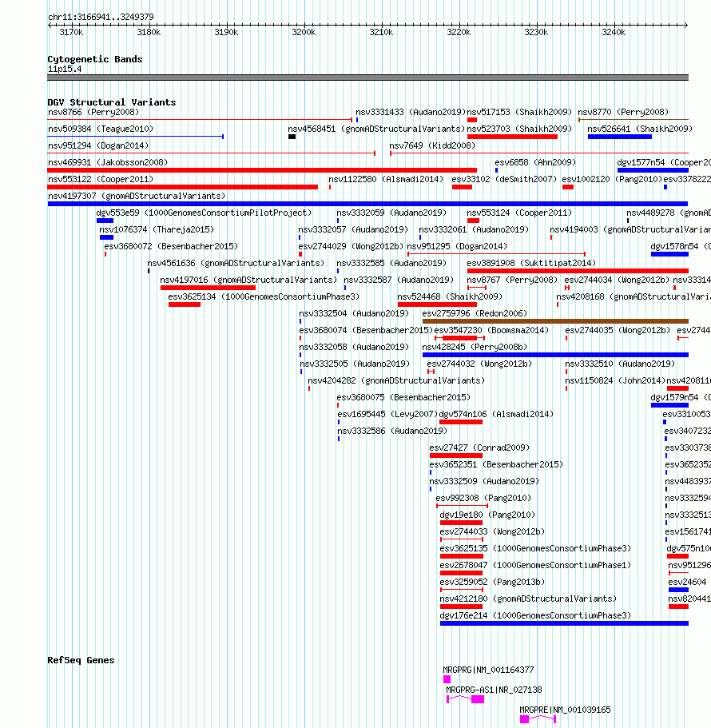
Task: Click nsv4561636 (gnomADStructuralVariants) label
Action: (236, 263)
